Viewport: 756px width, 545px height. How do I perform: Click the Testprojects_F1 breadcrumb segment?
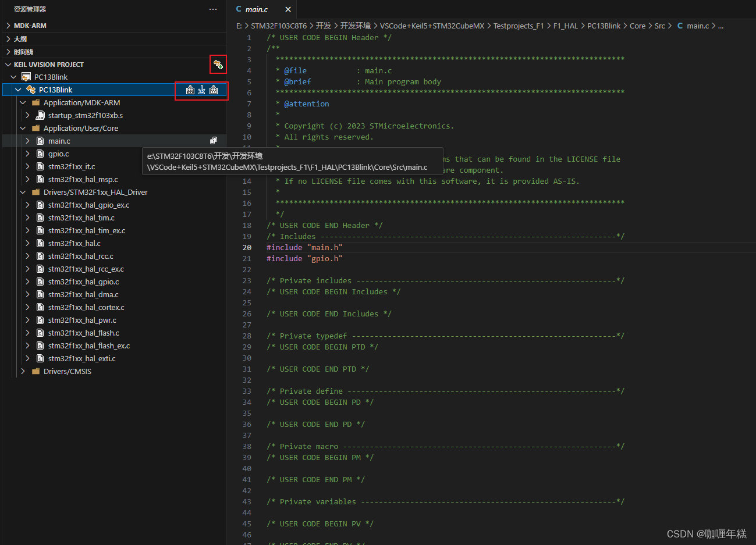pyautogui.click(x=519, y=26)
